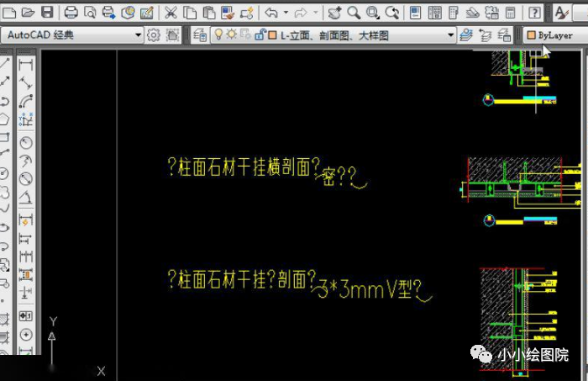Viewport: 588px width, 381px height.
Task: Select the Aligned dimension tool
Action: click(25, 83)
